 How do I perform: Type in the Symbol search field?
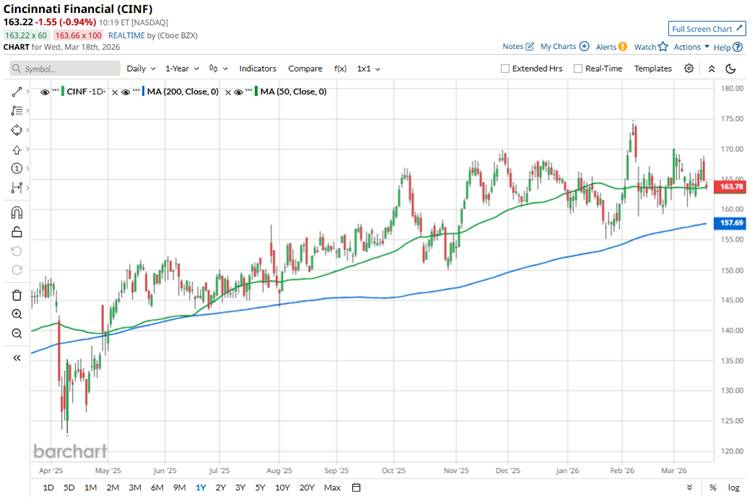[x=65, y=69]
